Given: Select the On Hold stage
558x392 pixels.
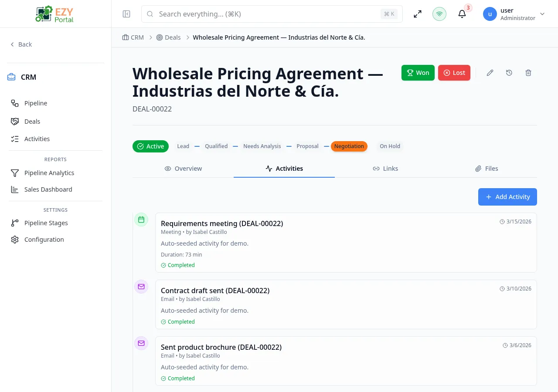Looking at the screenshot, I should pyautogui.click(x=390, y=146).
